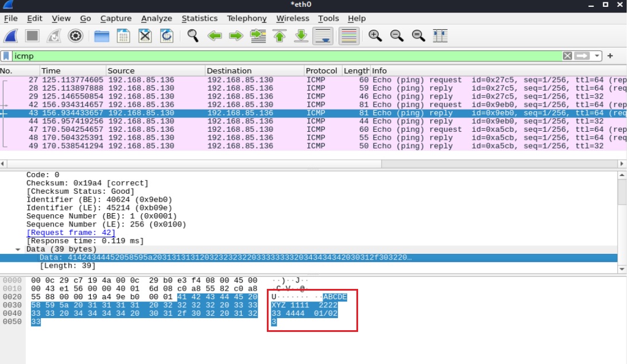Go to first packet with up arrow icon
Screen dimensions: 629x364
coord(278,35)
